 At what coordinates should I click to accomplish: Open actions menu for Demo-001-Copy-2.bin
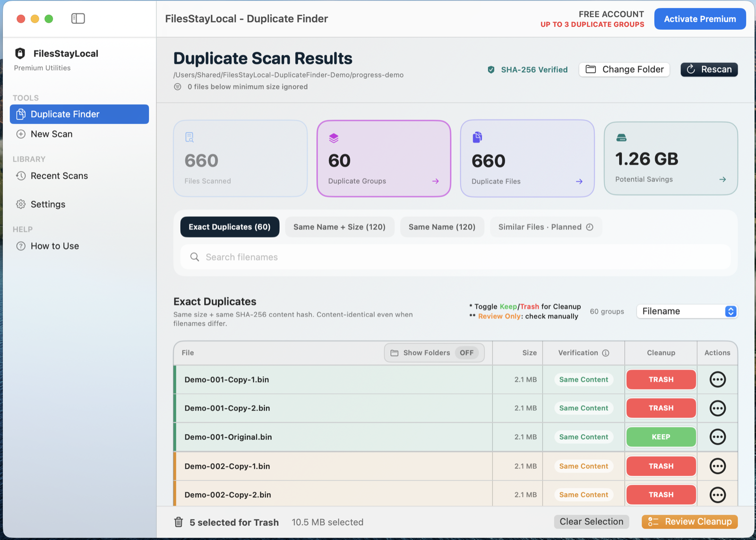pos(717,408)
